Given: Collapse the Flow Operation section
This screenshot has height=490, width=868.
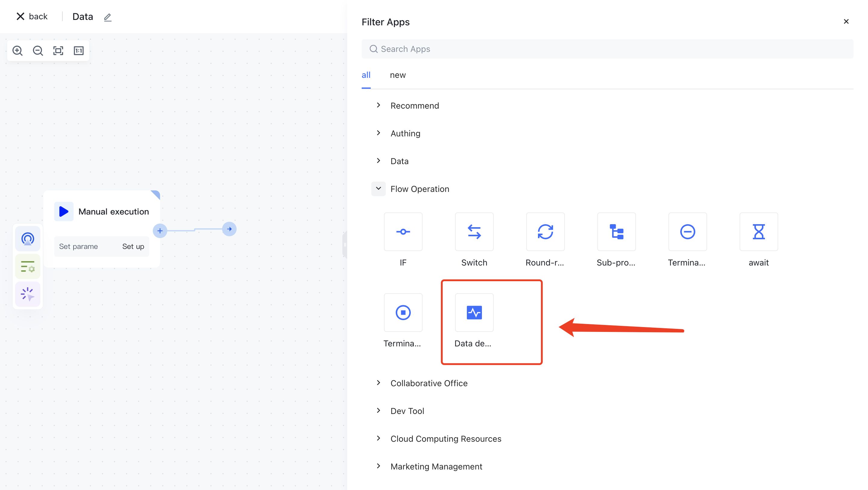Looking at the screenshot, I should point(379,189).
